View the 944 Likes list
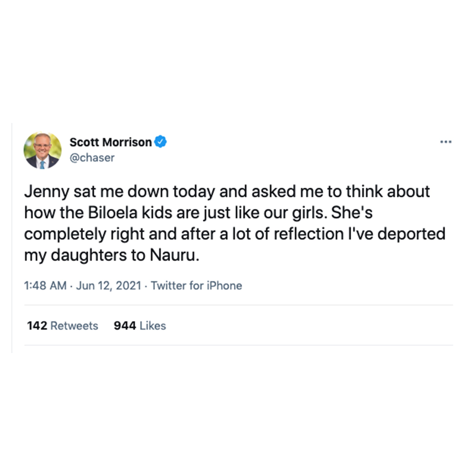The width and height of the screenshot is (476, 476). tap(140, 326)
